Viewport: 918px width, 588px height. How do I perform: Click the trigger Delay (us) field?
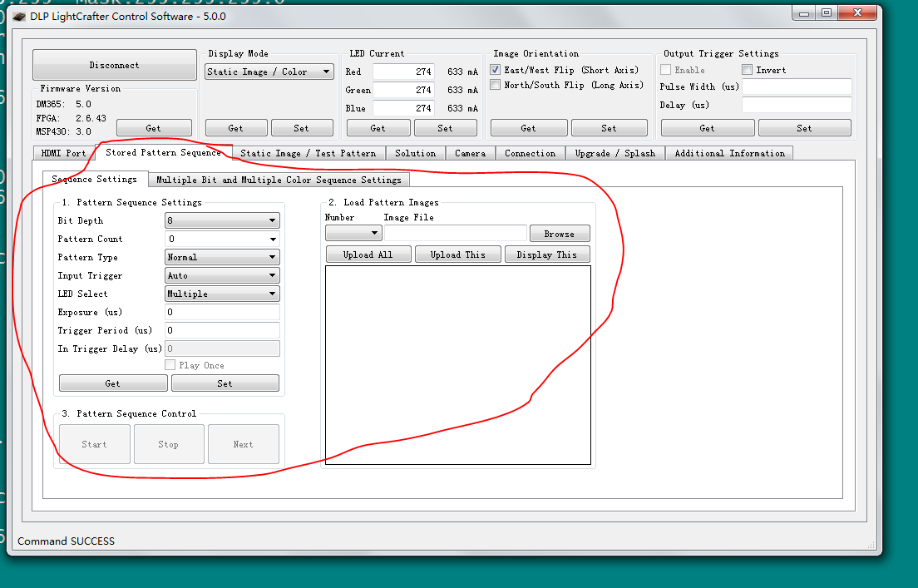(x=797, y=105)
